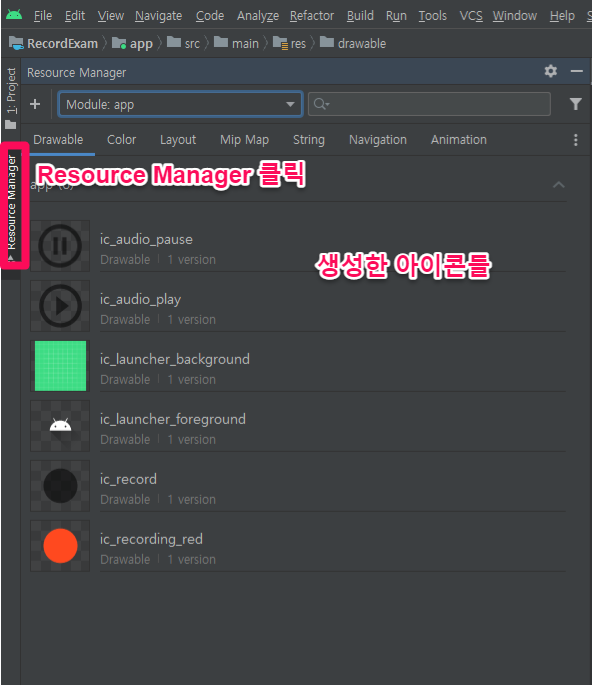Open the Run menu

click(x=396, y=16)
